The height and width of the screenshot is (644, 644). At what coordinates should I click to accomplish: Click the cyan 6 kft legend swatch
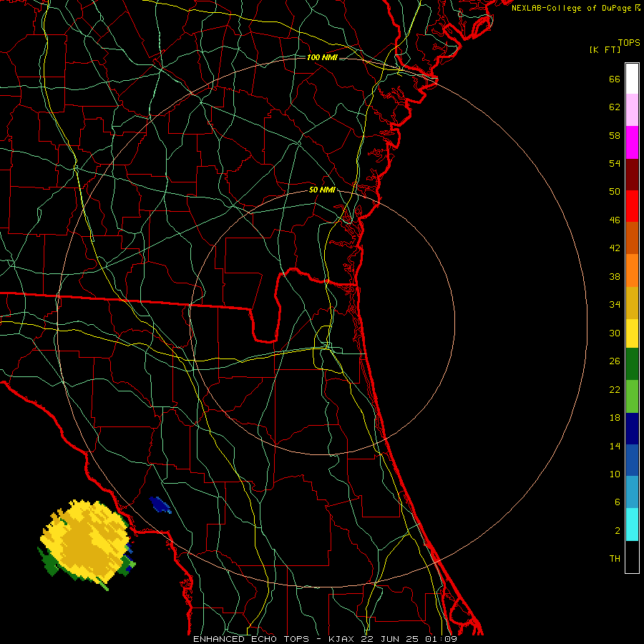(x=632, y=525)
